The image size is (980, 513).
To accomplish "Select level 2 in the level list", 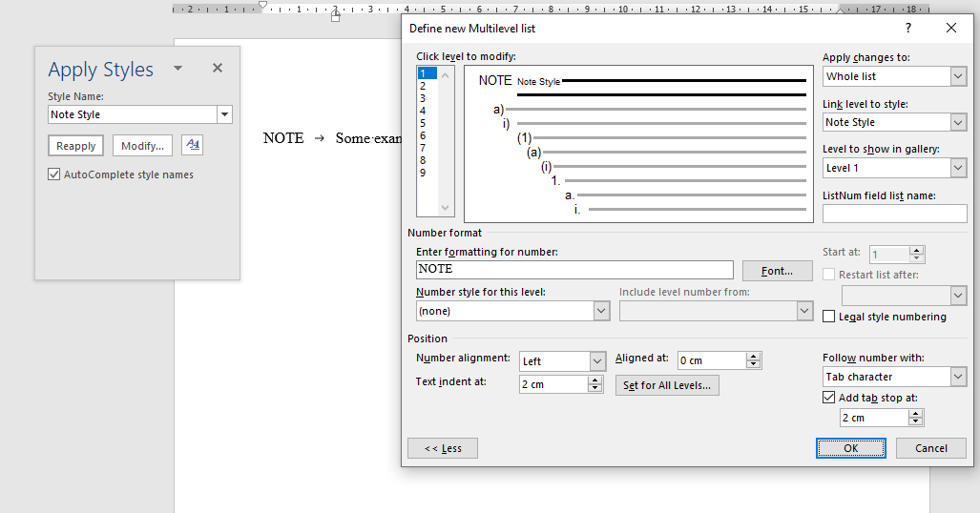I will coord(427,86).
